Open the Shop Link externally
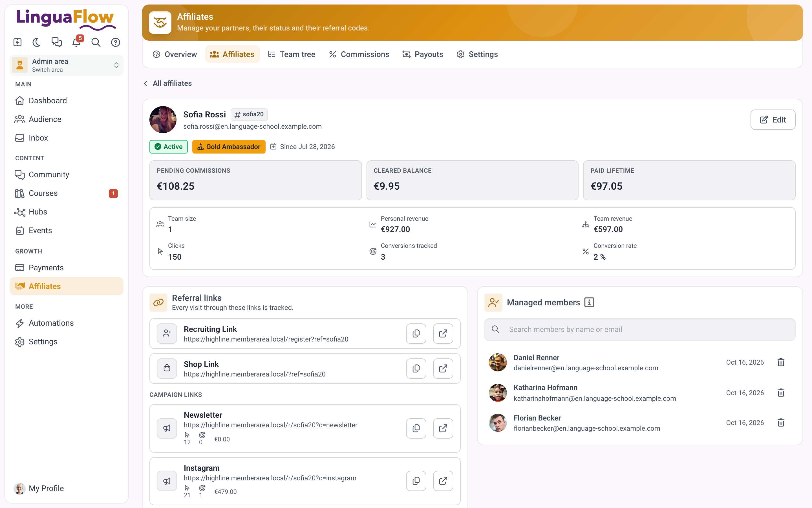 pos(443,369)
